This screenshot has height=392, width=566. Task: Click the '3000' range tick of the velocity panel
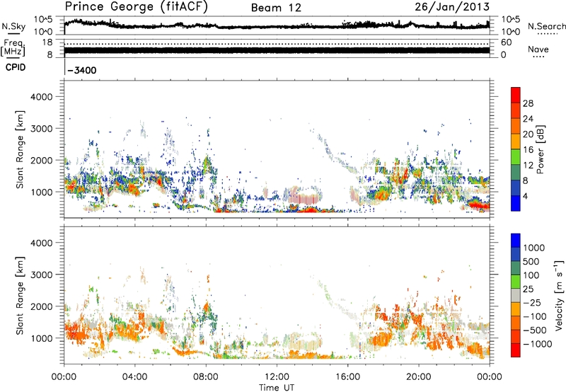point(41,275)
